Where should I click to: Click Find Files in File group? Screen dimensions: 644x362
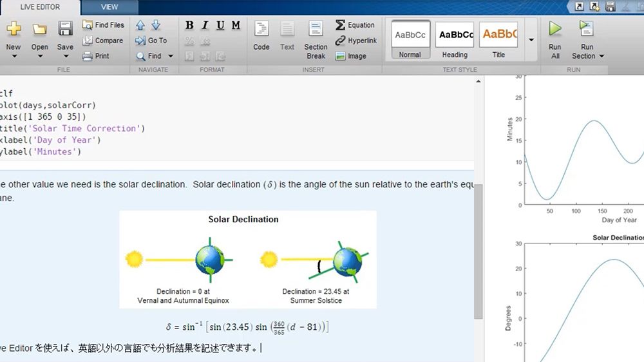(103, 25)
